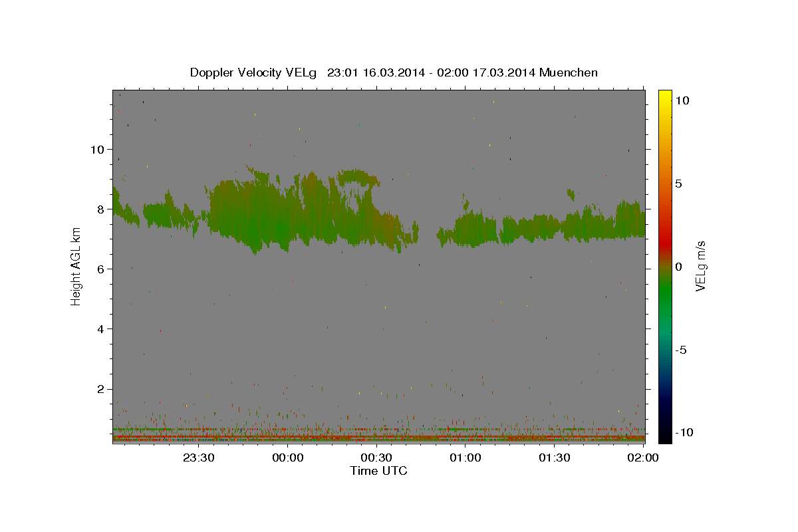Click the 'VELg m/s' colorbar label
Image resolution: width=798 pixels, height=532 pixels.
click(x=700, y=266)
